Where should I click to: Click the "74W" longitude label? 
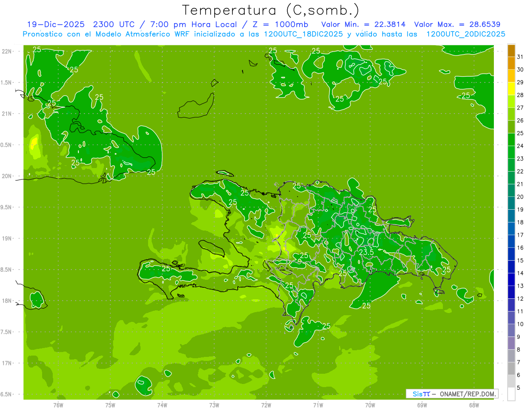[162, 405]
